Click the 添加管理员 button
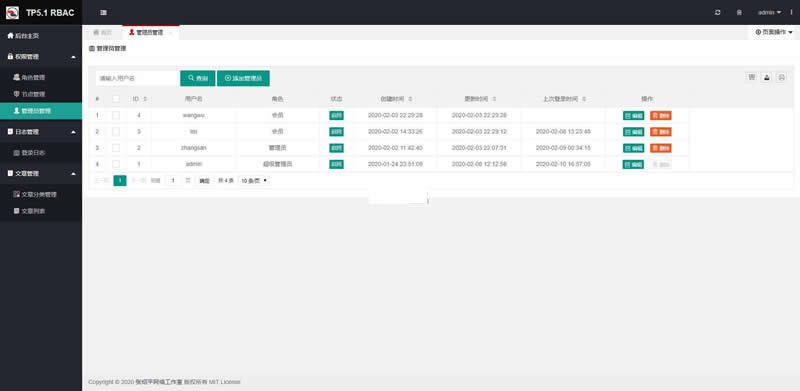The image size is (800, 391). 243,78
